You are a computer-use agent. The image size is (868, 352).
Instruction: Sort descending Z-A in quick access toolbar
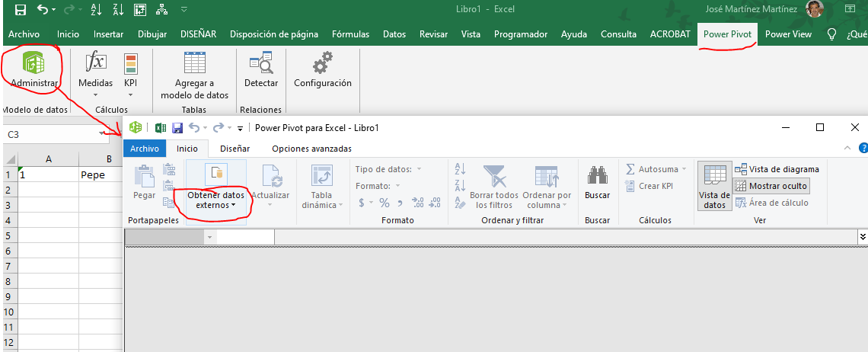(116, 9)
